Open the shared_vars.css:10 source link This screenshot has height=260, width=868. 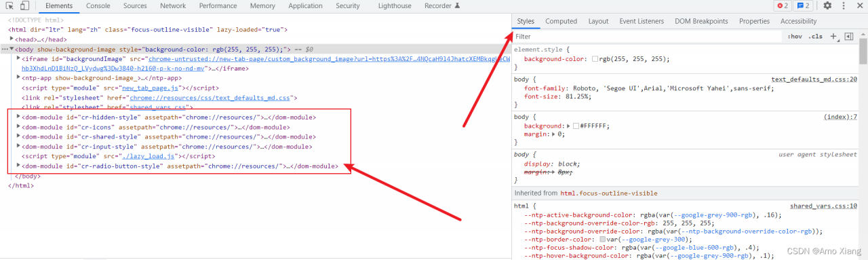(823, 206)
